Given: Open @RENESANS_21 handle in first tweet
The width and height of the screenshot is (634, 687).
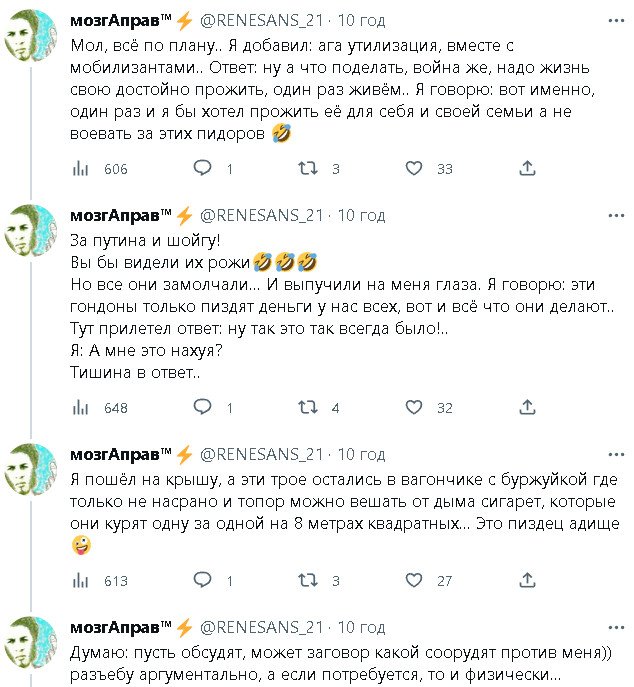Looking at the screenshot, I should 263,20.
